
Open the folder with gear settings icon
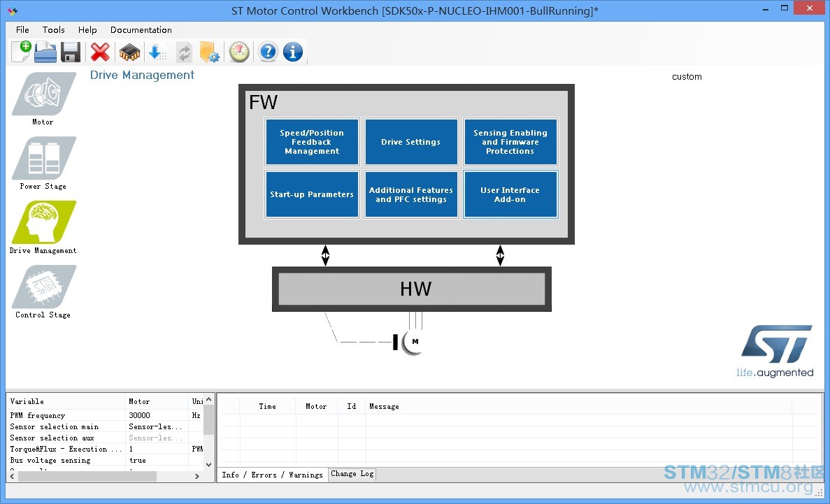click(x=210, y=52)
